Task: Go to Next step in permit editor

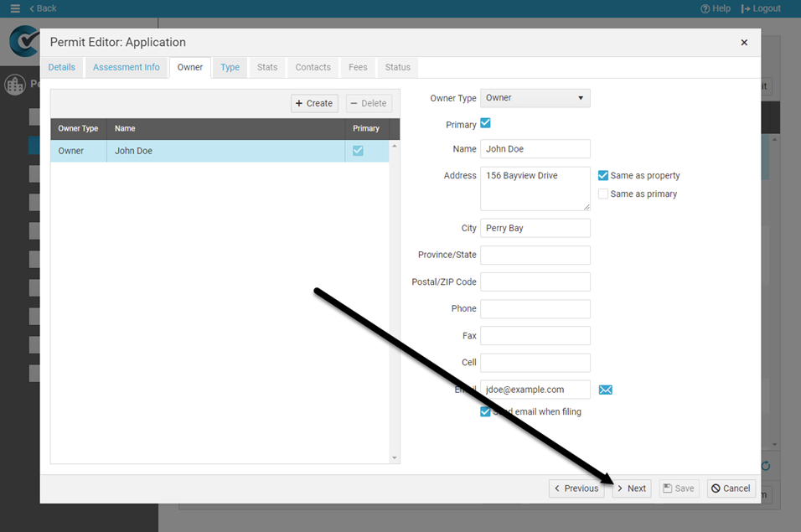Action: [631, 488]
